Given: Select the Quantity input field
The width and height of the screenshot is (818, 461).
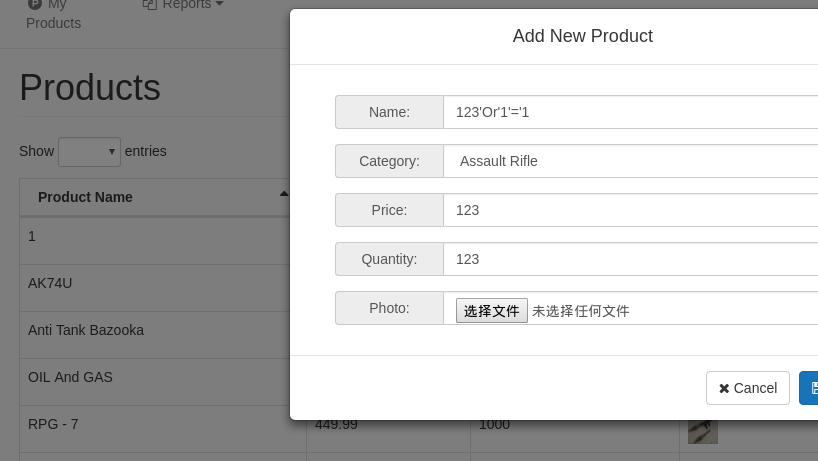Looking at the screenshot, I should [x=630, y=259].
